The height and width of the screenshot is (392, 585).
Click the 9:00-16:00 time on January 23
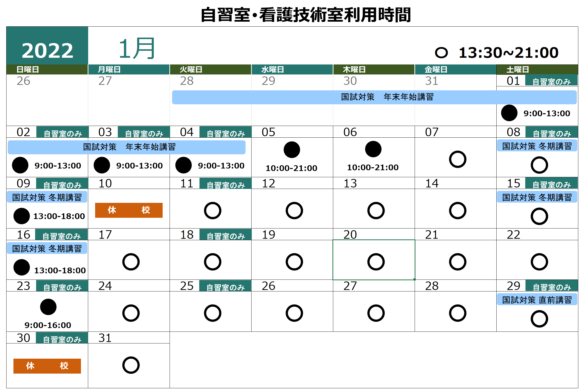click(48, 325)
